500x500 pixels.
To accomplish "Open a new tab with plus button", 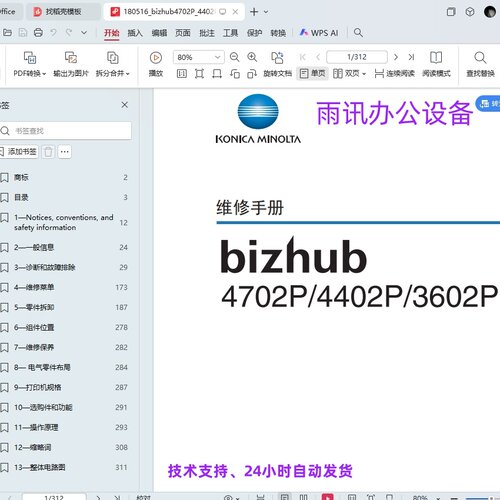I will coord(254,12).
